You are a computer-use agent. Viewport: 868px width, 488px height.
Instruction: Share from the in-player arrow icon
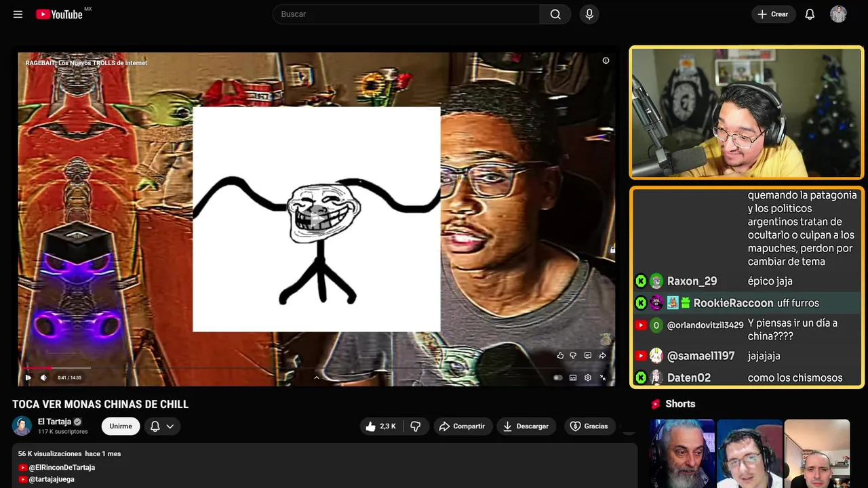602,355
